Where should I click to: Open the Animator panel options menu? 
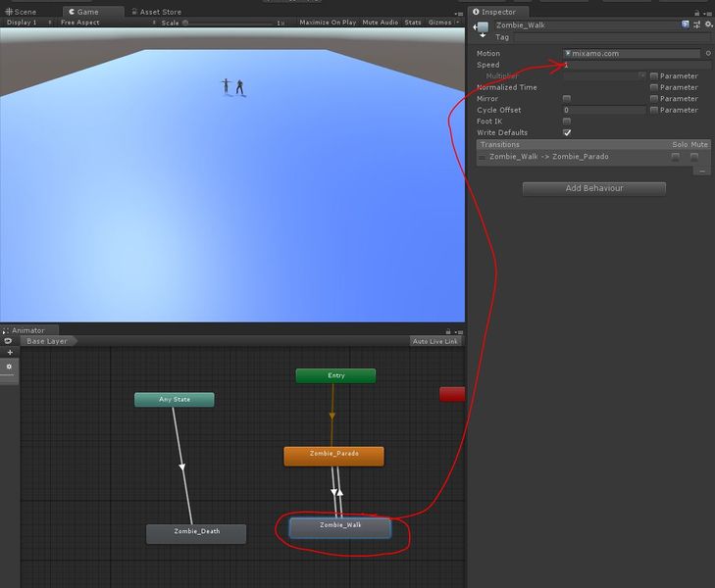(x=459, y=332)
